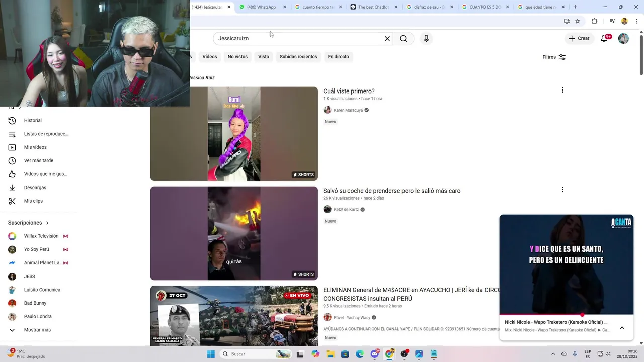Viewport: 644px width, 362px height.
Task: Seek on the miniplayer red progress bar
Action: (x=567, y=315)
